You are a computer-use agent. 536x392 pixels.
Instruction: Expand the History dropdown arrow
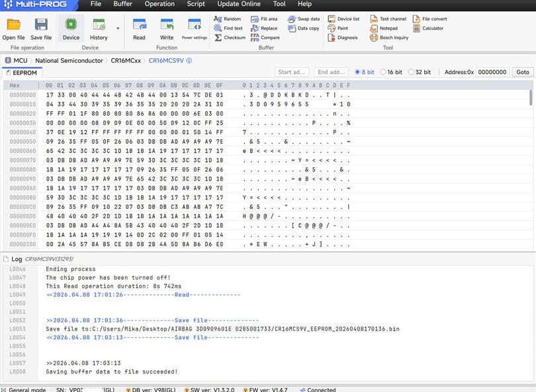pyautogui.click(x=118, y=28)
